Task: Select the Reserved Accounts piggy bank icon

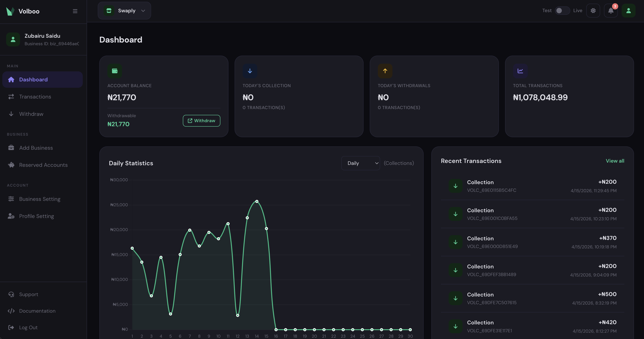Action: (11, 165)
